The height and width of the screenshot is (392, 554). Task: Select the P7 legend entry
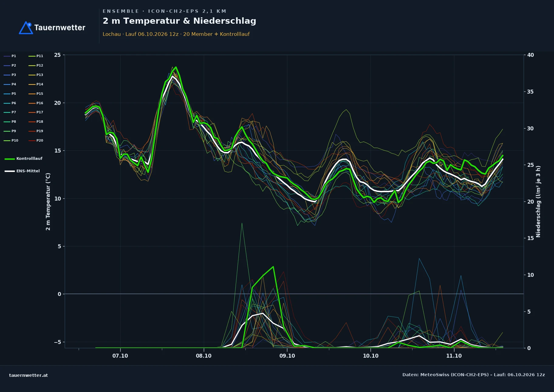click(10, 112)
